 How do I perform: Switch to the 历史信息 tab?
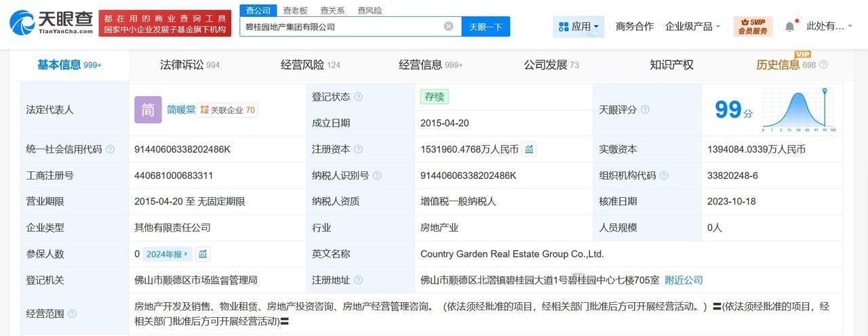tap(786, 65)
